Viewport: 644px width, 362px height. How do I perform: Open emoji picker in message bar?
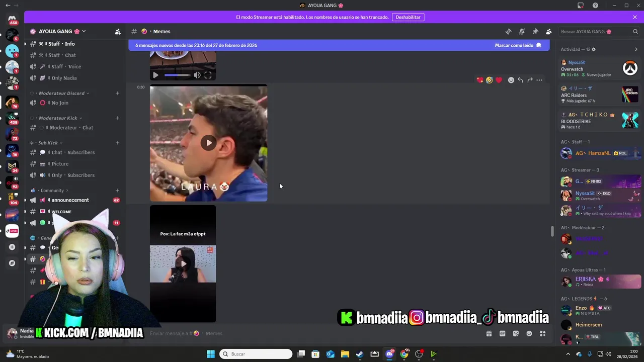529,333
